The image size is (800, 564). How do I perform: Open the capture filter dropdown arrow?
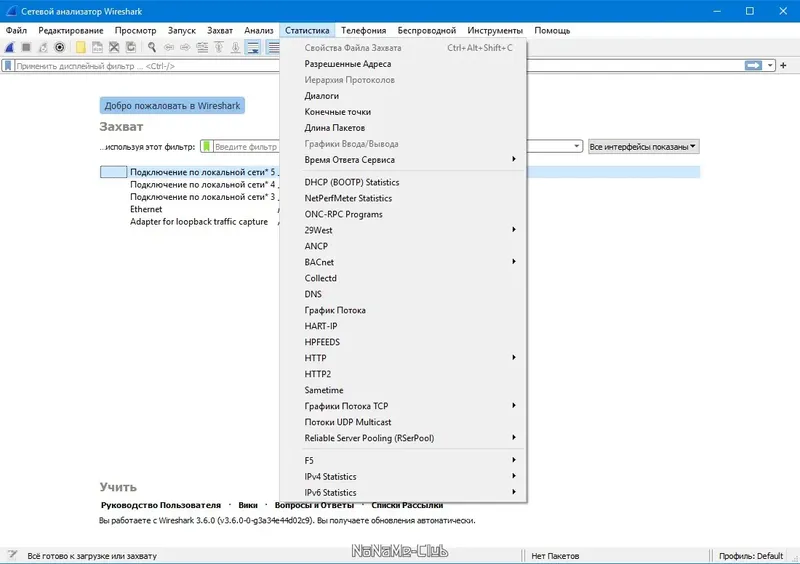pos(577,146)
